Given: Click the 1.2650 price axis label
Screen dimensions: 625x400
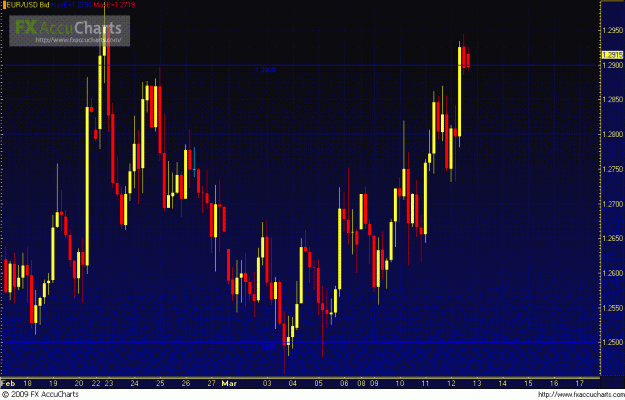Looking at the screenshot, I should point(613,239).
